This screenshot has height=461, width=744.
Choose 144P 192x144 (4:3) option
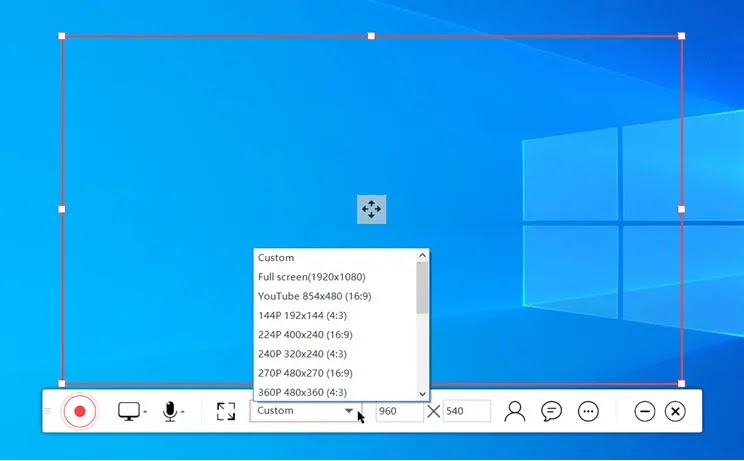pos(335,315)
